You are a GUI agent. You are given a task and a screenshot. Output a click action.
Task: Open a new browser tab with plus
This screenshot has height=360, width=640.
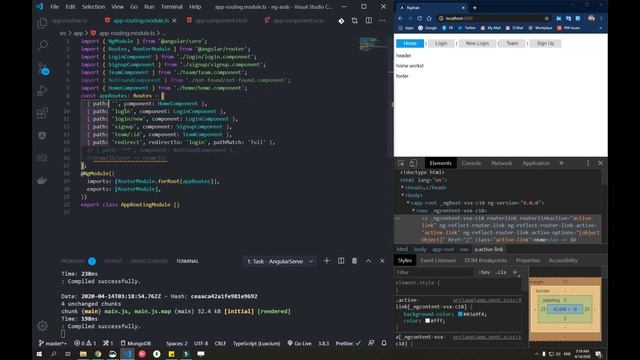[474, 7]
